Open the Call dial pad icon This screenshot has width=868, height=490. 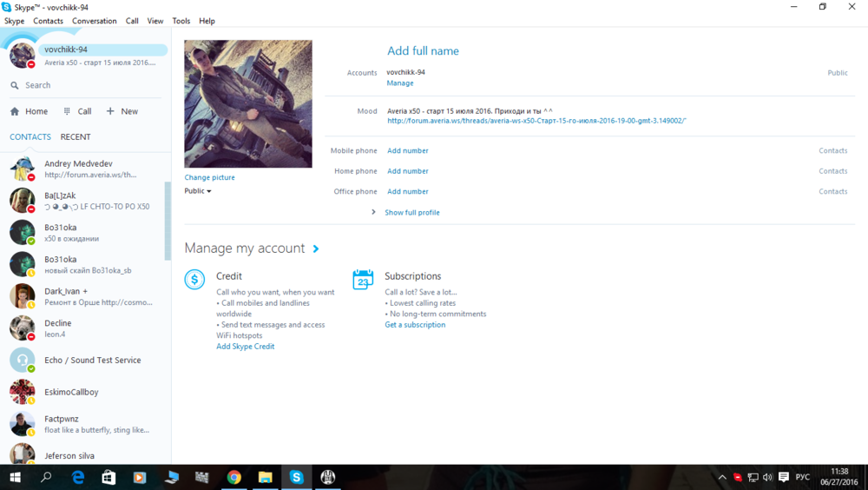[x=68, y=111]
